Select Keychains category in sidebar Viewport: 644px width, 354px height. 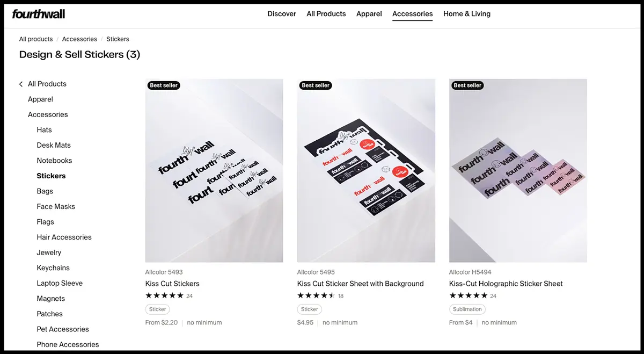[x=53, y=268]
